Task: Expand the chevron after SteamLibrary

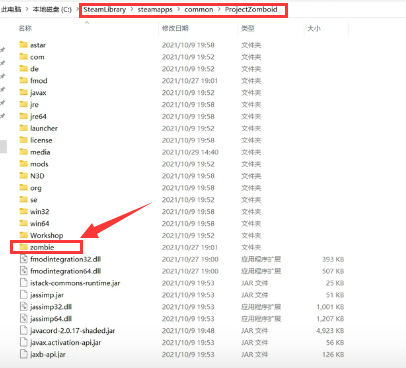Action: 132,10
